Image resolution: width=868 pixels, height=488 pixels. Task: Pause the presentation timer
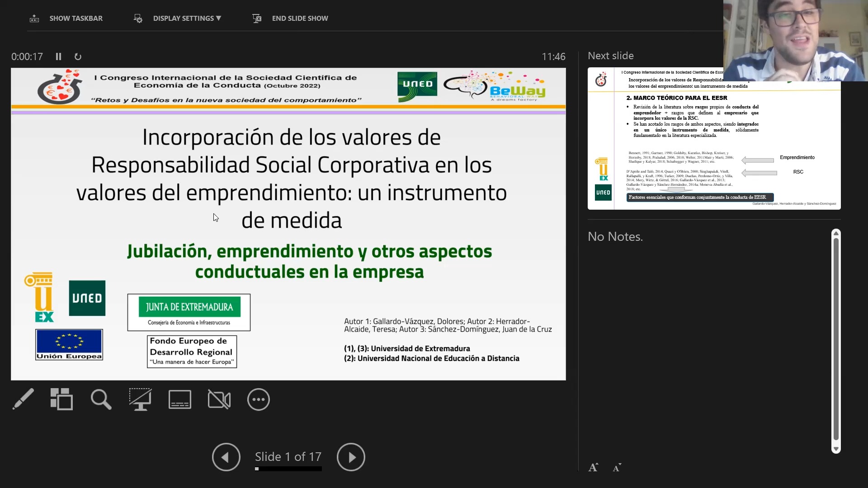pos(58,56)
